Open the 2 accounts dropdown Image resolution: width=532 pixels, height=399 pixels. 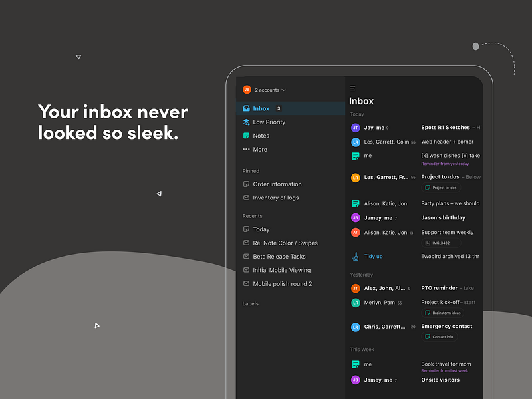(x=270, y=90)
